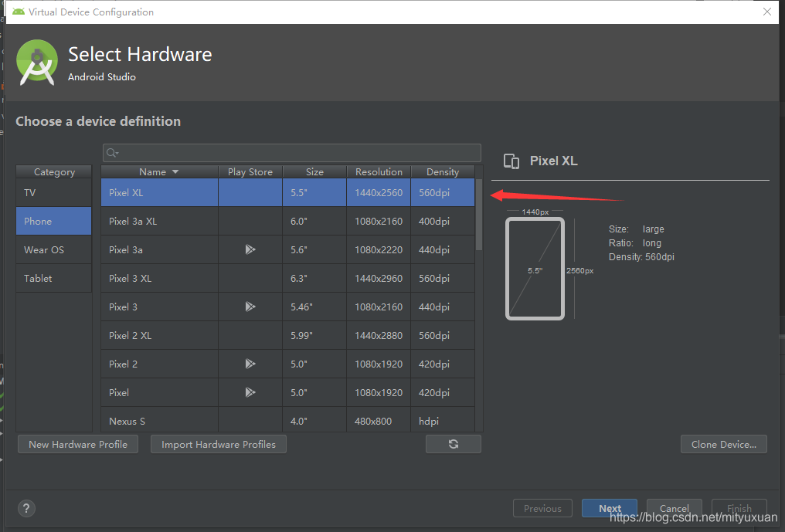The width and height of the screenshot is (785, 532).
Task: Click the 1440x2960 resolution cell
Action: coord(379,278)
